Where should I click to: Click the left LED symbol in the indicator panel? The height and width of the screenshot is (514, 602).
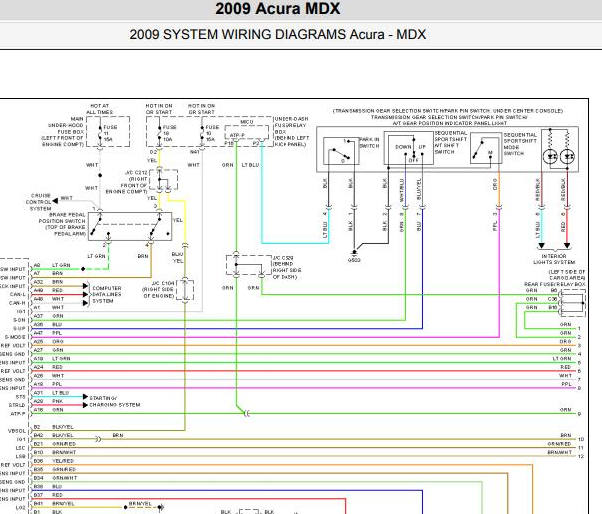click(551, 157)
